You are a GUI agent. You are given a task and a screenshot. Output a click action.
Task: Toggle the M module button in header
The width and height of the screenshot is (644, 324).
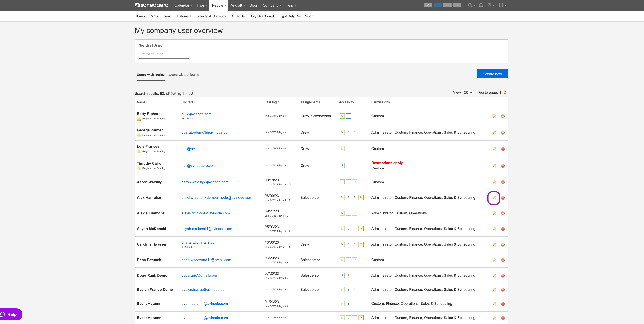click(427, 5)
